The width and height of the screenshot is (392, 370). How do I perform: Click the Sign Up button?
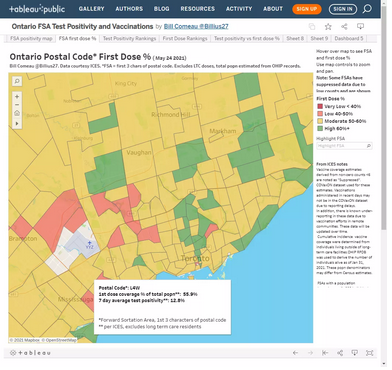tap(307, 9)
